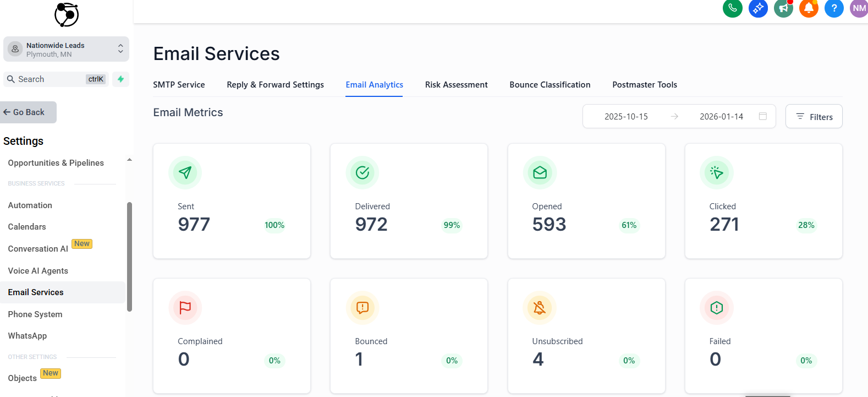Click the green lightning quick actions icon
Screen dimensions: 868x397
(x=120, y=79)
